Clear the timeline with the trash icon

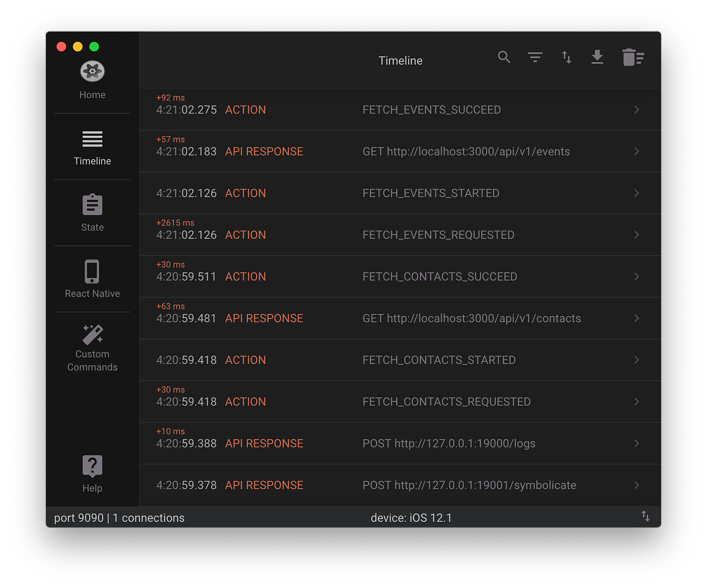coord(632,57)
